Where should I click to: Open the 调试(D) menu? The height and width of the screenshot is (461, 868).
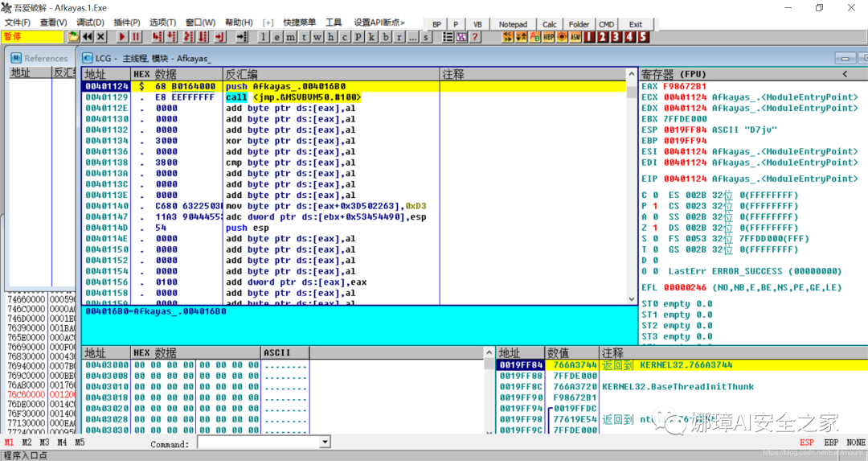point(90,23)
